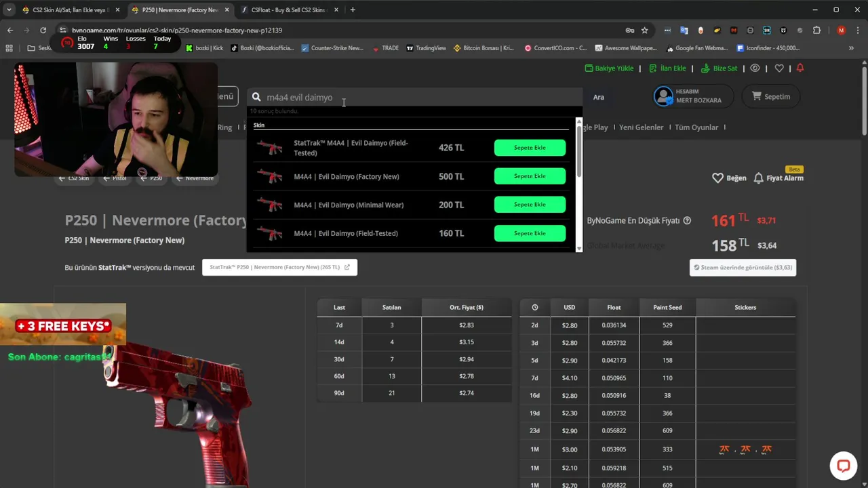
Task: Open the Iconfinder bookmark
Action: 768,48
